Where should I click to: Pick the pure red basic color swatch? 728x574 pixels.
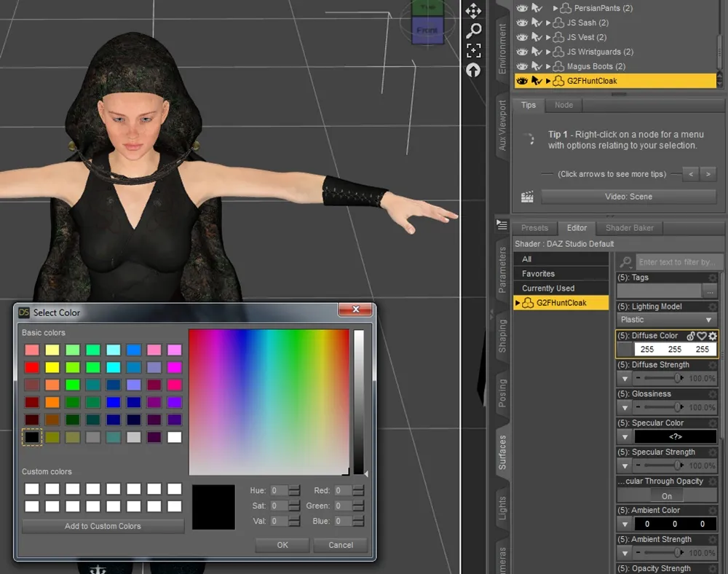32,367
